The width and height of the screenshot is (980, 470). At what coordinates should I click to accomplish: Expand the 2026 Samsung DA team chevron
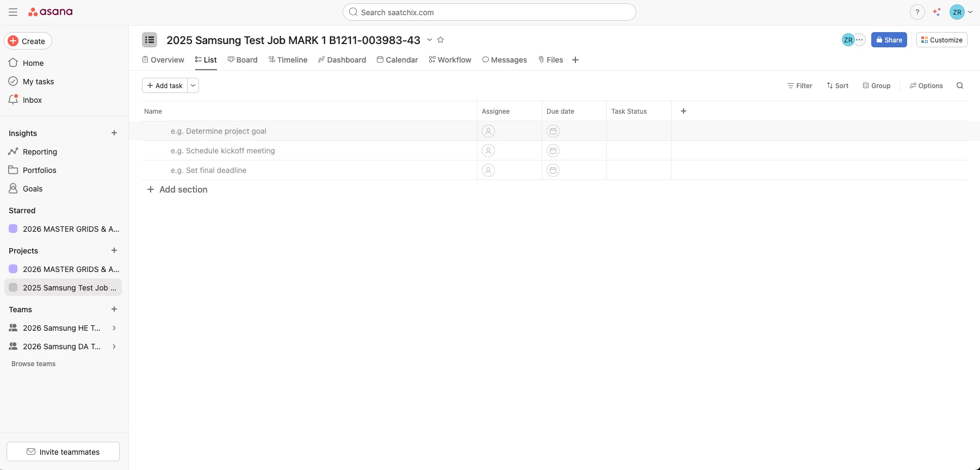(114, 347)
